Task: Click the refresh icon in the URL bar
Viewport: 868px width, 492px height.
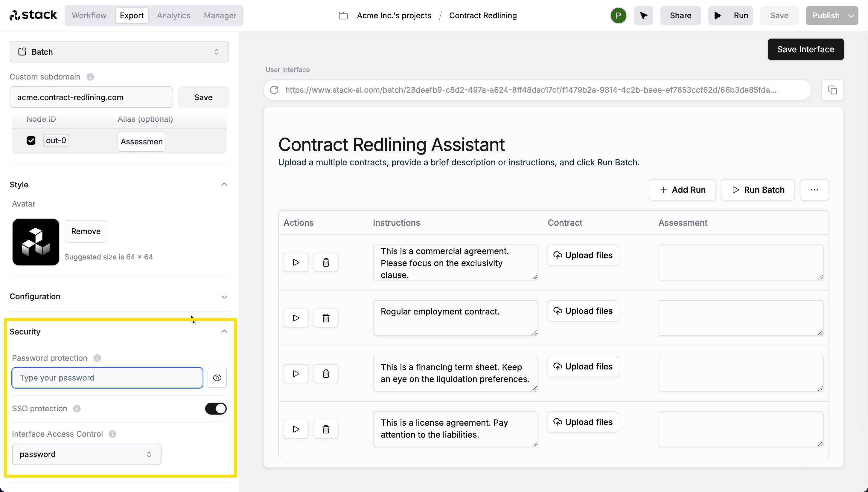Action: (274, 90)
